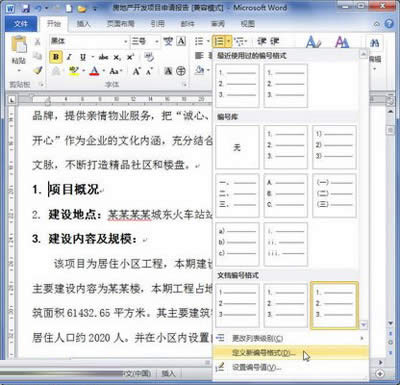Click the superscript icon
400x385 pixels.
tap(130, 57)
